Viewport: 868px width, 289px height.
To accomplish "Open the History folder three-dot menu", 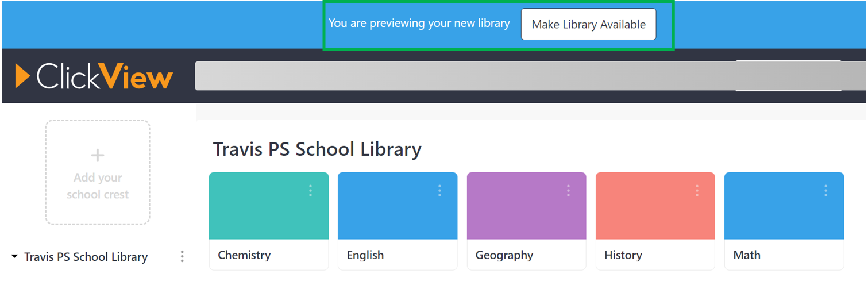I will [697, 191].
